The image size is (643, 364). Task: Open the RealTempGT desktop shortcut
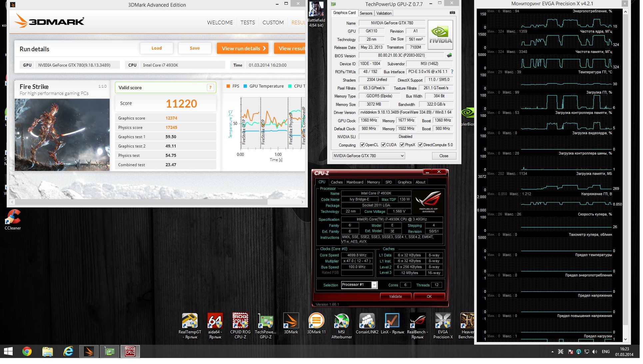190,326
